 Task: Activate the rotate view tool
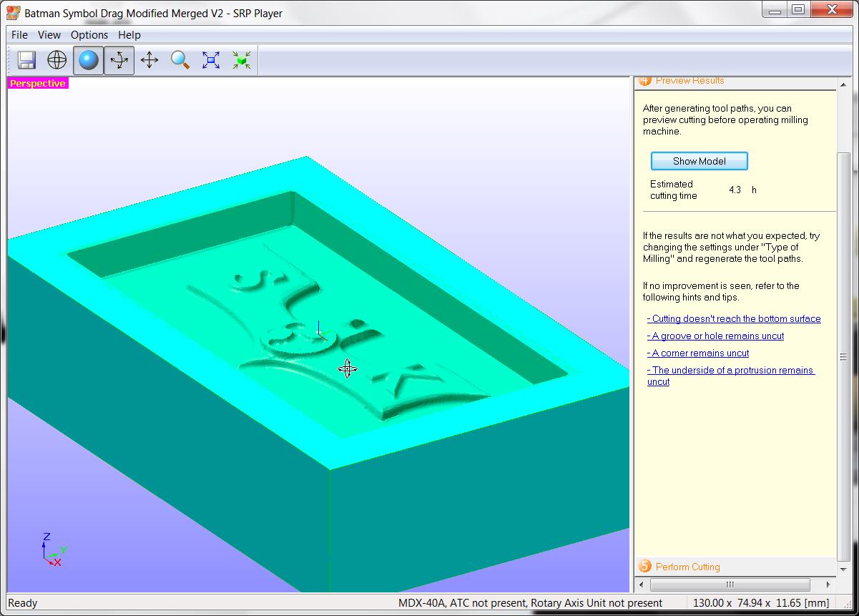(x=119, y=60)
